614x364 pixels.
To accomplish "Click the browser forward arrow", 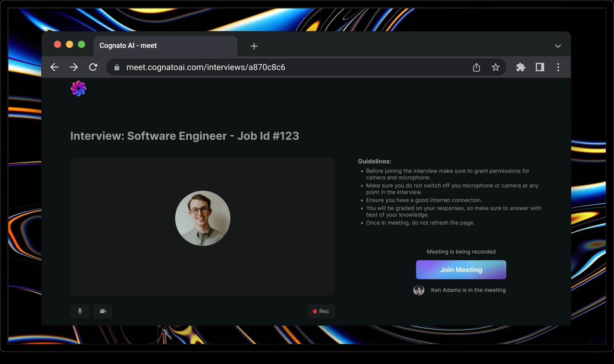I will click(74, 67).
